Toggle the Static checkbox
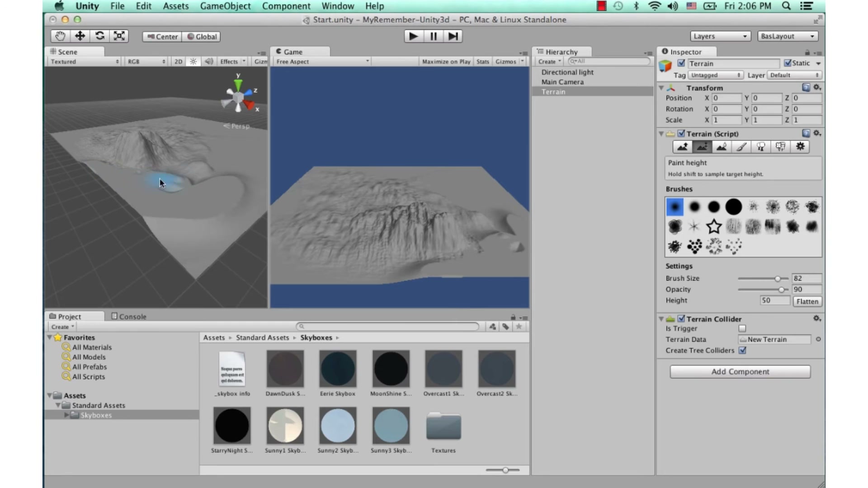The image size is (868, 488). [788, 63]
